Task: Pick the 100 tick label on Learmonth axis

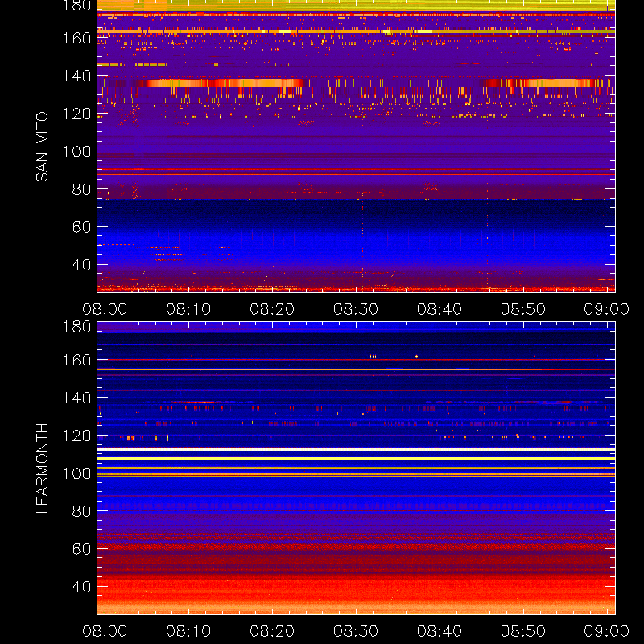Action: coord(76,473)
